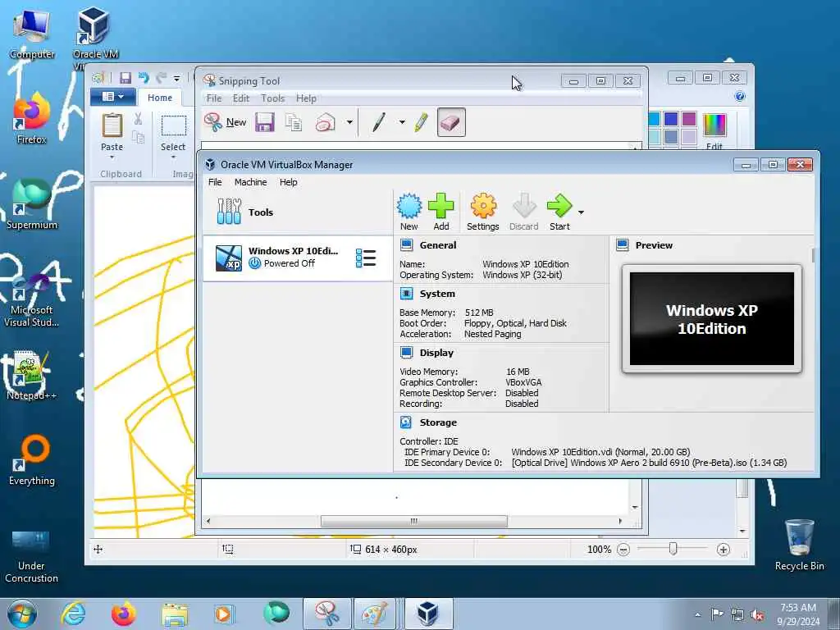Open Firefox desktop shortcut
The width and height of the screenshot is (840, 630).
coord(32,119)
